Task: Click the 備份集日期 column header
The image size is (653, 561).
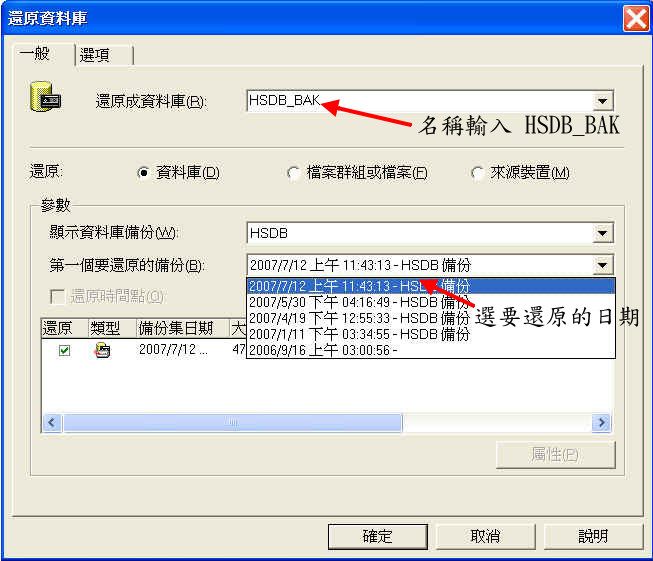Action: tap(183, 328)
